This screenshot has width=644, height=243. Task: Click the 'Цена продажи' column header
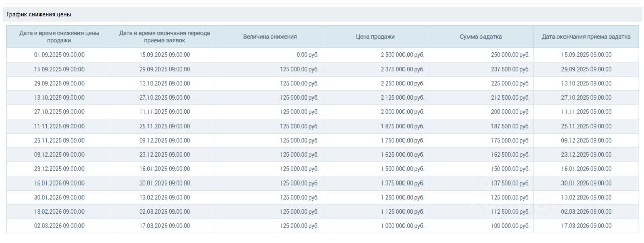click(x=375, y=37)
